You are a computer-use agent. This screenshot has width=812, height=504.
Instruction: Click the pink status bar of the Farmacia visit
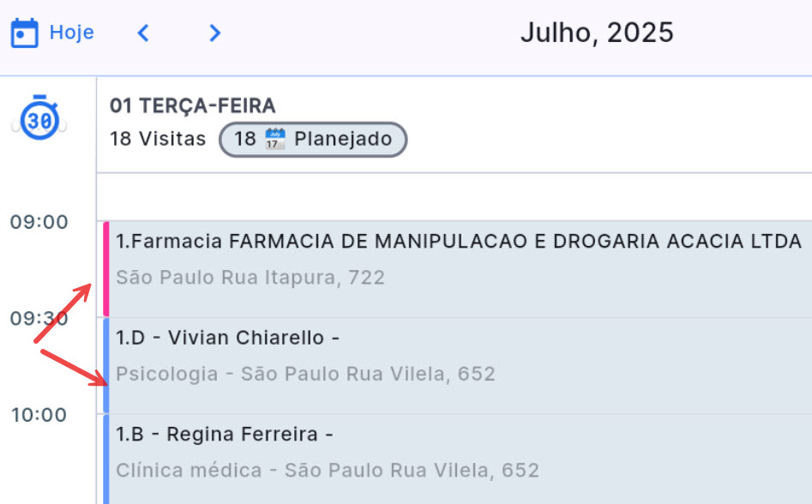click(106, 269)
